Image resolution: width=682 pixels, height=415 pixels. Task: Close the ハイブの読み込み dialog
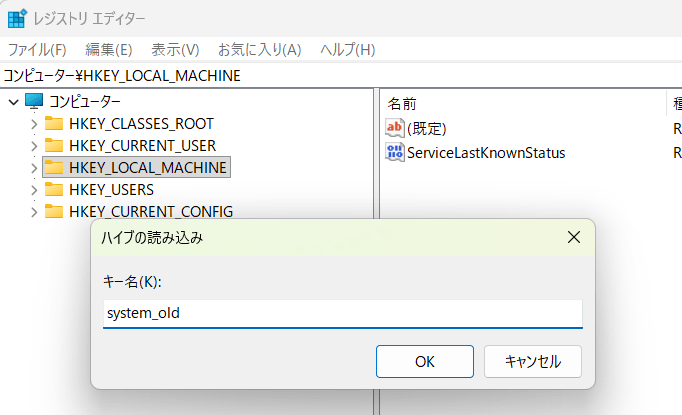click(574, 238)
